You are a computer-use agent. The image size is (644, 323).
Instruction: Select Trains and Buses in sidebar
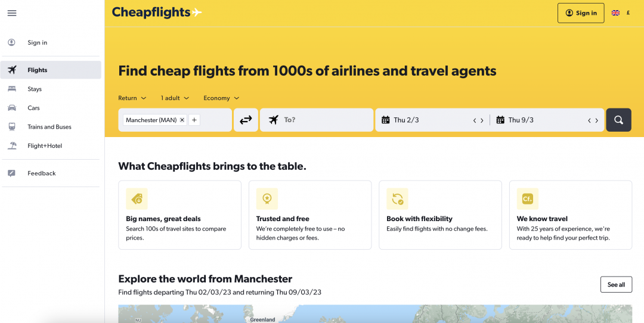click(x=51, y=127)
